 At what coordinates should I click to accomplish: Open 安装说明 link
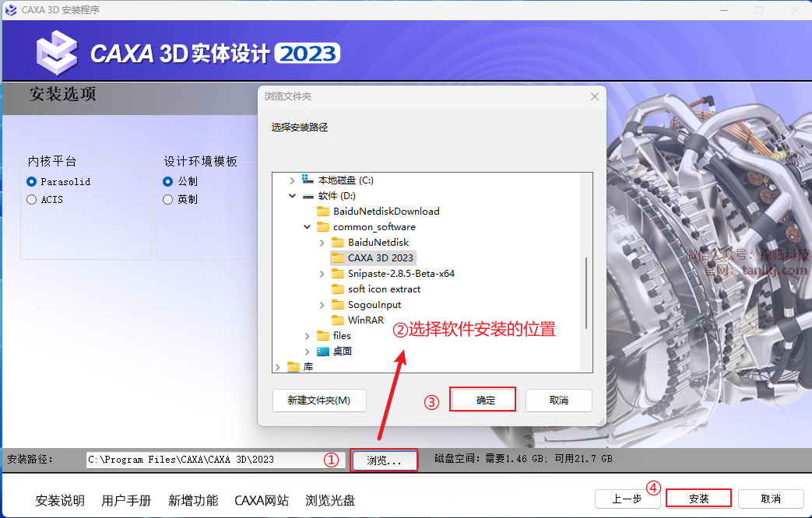[60, 500]
